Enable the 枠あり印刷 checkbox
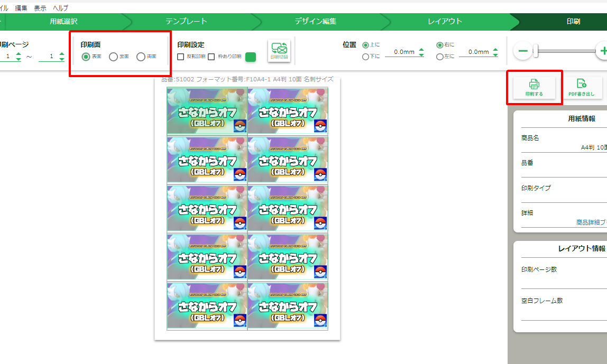This screenshot has height=364, width=607. point(211,57)
